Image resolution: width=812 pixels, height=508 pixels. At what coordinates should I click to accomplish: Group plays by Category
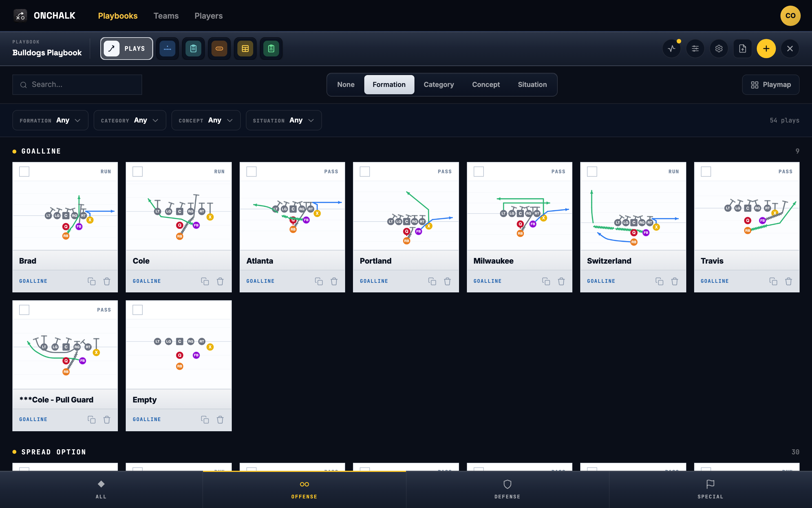pos(438,85)
